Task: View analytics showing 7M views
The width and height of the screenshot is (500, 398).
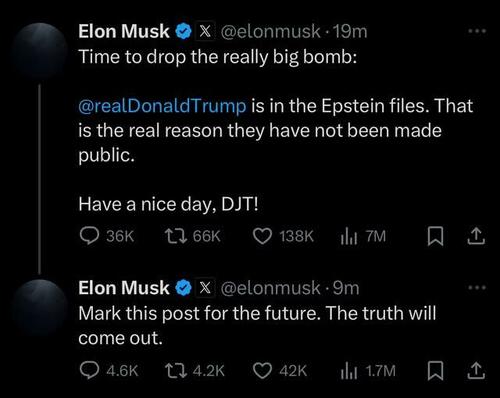Action: click(349, 236)
